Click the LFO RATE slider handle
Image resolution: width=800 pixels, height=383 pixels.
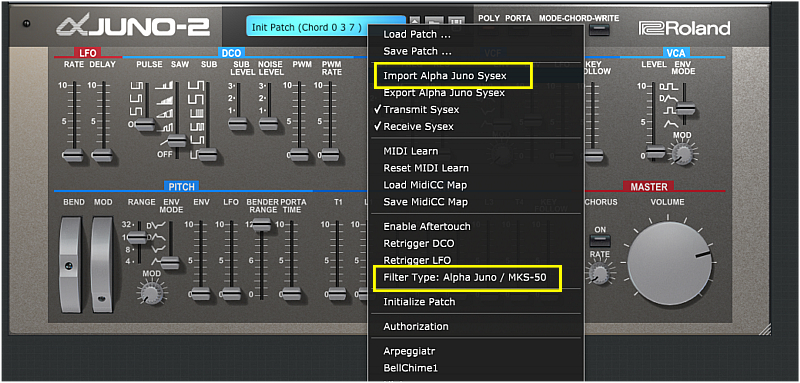pyautogui.click(x=72, y=156)
